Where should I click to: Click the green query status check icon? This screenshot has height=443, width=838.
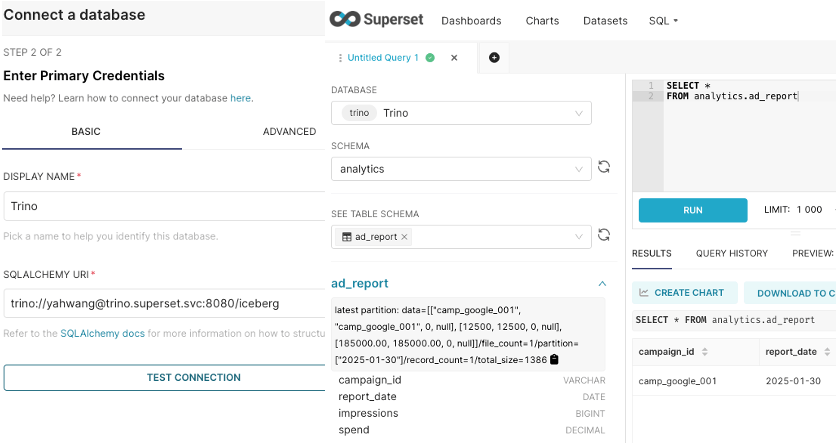point(430,57)
